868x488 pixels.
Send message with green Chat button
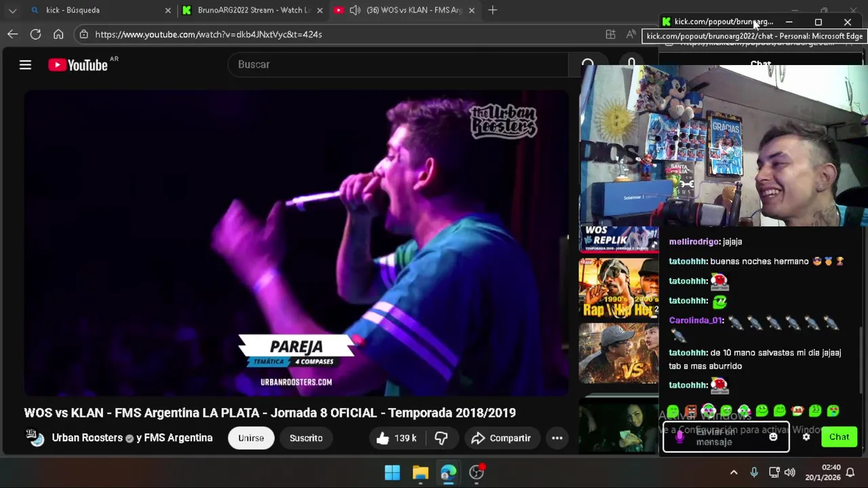[x=839, y=437]
